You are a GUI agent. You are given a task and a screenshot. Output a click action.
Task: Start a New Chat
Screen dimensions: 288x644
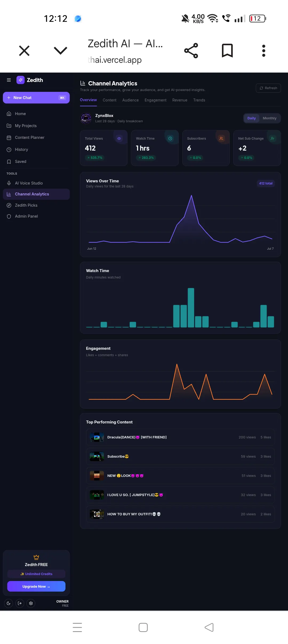click(36, 98)
